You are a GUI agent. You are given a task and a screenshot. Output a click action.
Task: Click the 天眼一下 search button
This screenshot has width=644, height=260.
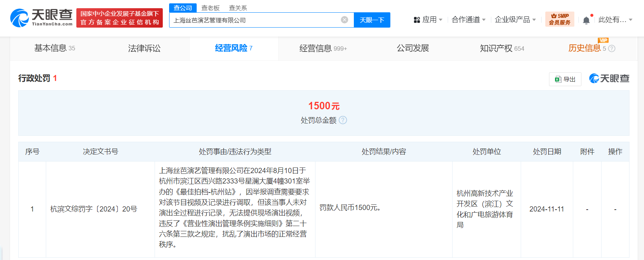click(372, 20)
